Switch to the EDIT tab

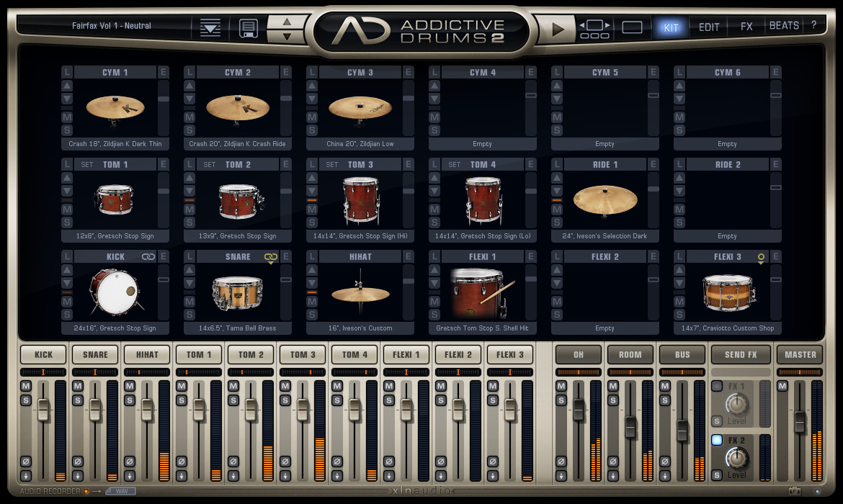(x=709, y=27)
